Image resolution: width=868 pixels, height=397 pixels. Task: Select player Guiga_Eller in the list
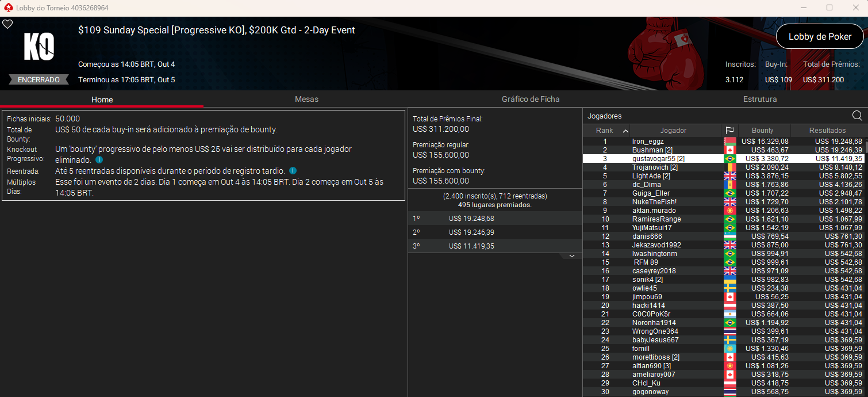[x=723, y=193]
